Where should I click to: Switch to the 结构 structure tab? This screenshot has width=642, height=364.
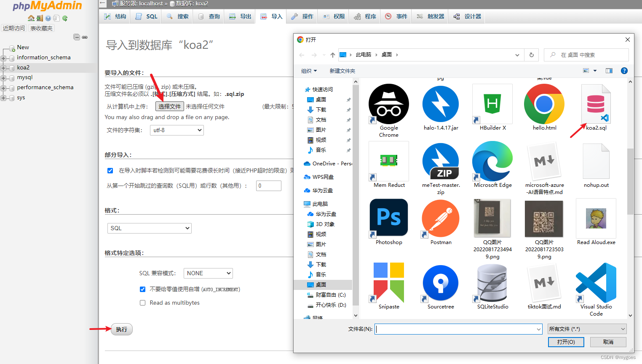[114, 16]
